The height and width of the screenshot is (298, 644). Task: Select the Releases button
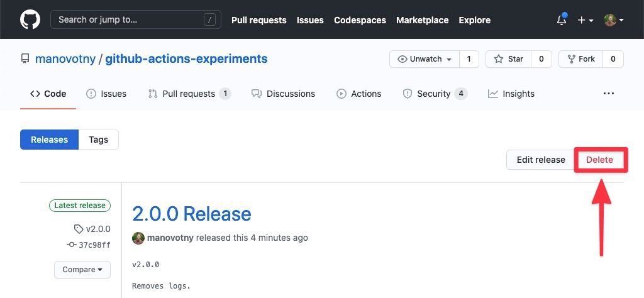point(49,140)
